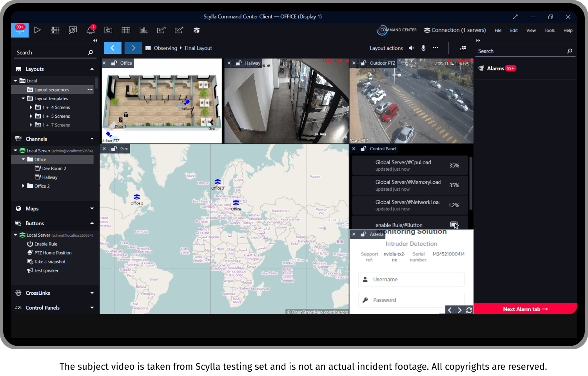Toggle the microphone icon in layout bar
This screenshot has width=588, height=376.
(x=423, y=48)
